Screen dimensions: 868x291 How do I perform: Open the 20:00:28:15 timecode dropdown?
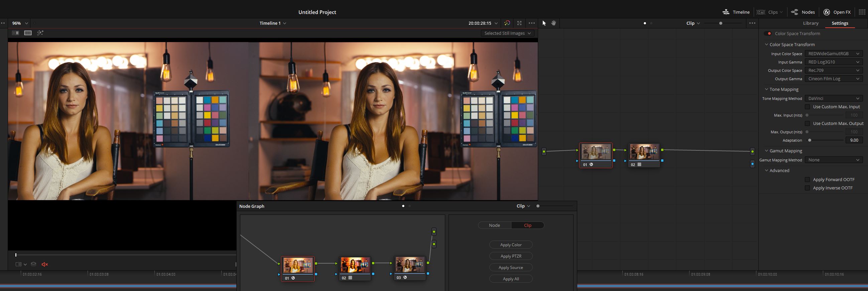tap(483, 23)
